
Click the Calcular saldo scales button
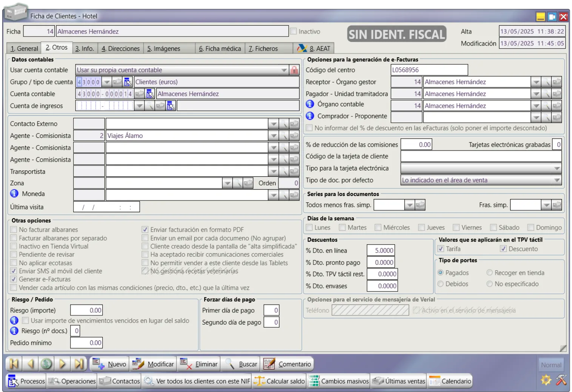point(280,381)
